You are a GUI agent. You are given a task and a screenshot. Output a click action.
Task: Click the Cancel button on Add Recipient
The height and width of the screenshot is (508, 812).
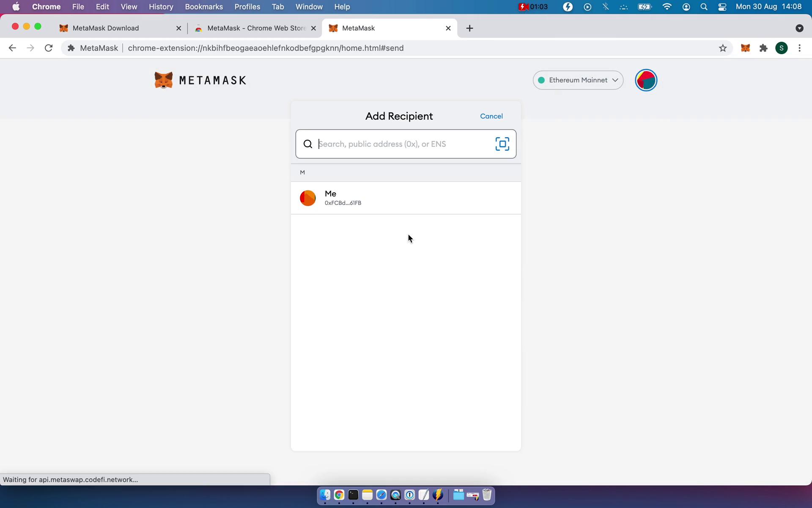pyautogui.click(x=492, y=116)
